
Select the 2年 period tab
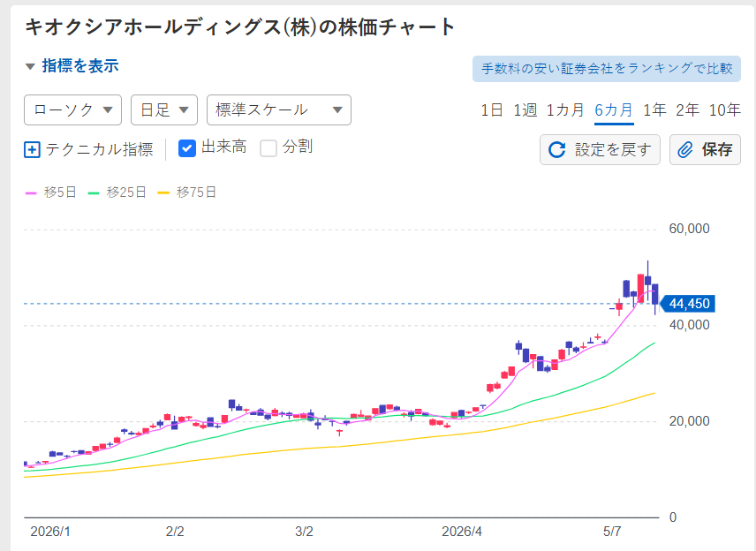687,109
